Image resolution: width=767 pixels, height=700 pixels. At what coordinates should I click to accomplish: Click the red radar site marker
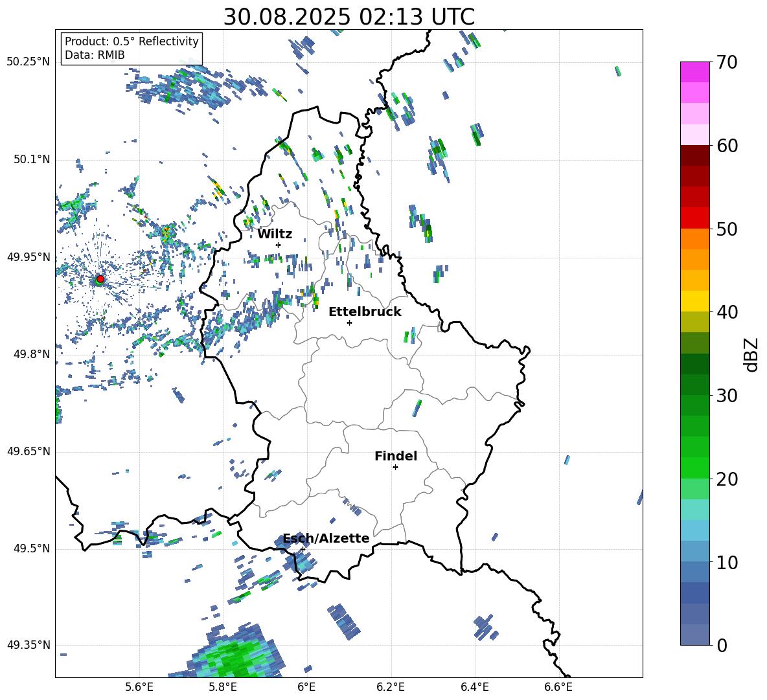(x=100, y=278)
